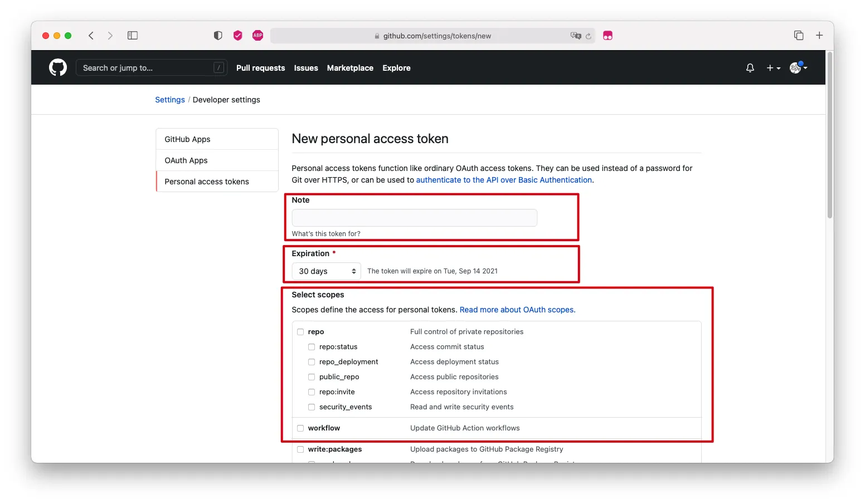Go to Pull requests in navbar
This screenshot has width=865, height=504.
260,68
